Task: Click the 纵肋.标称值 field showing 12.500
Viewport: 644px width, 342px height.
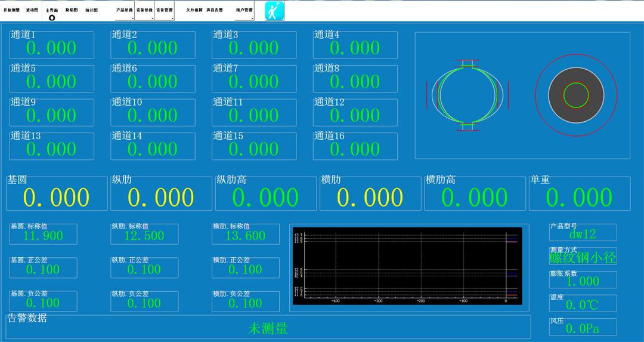Action: click(x=144, y=235)
